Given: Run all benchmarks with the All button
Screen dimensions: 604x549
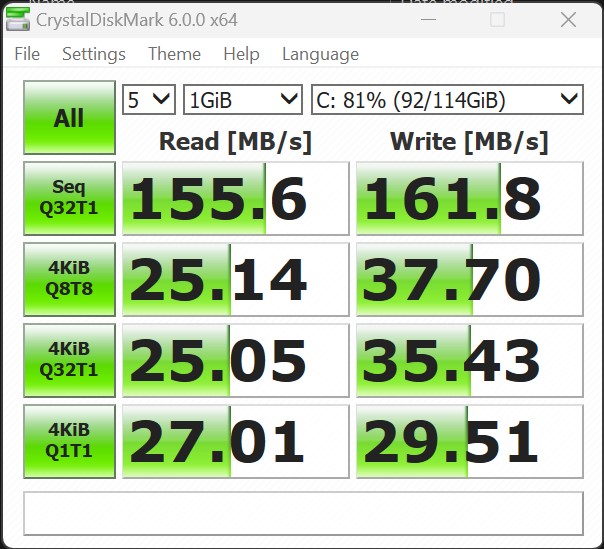Looking at the screenshot, I should 69,118.
